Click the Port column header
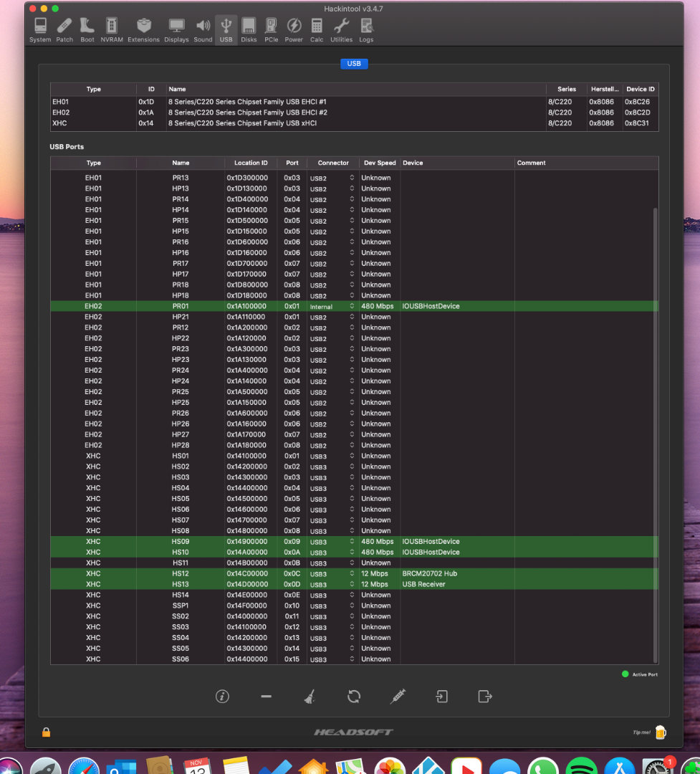The image size is (700, 774). 292,163
